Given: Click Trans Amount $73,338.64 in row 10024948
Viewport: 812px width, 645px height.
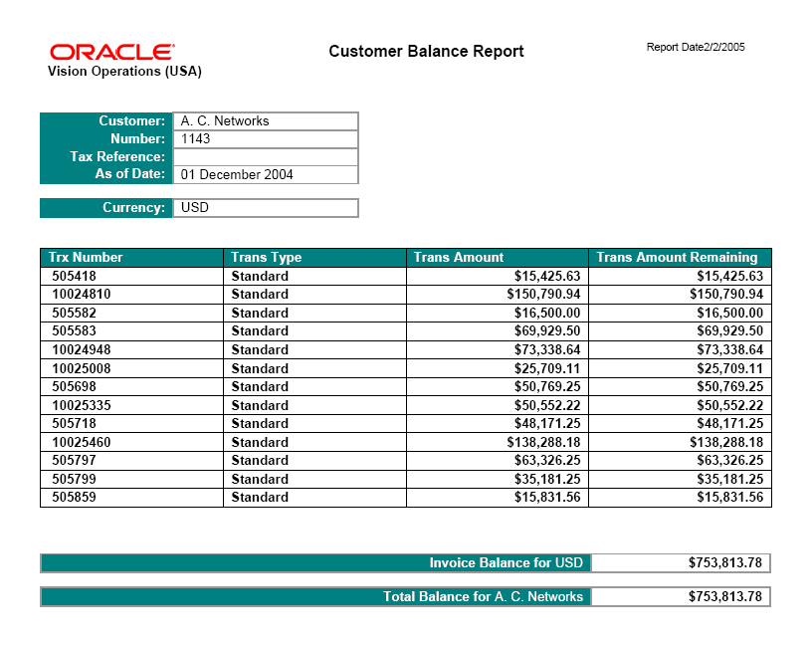Looking at the screenshot, I should click(547, 349).
